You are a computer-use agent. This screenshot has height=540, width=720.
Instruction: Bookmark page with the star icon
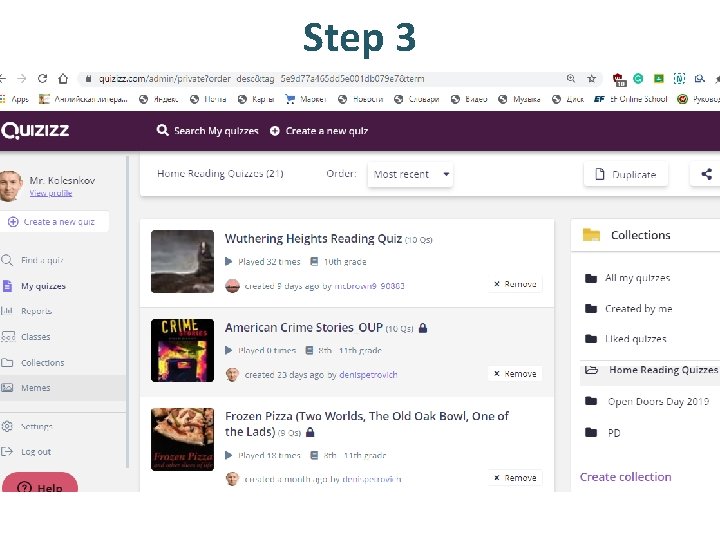click(x=591, y=79)
